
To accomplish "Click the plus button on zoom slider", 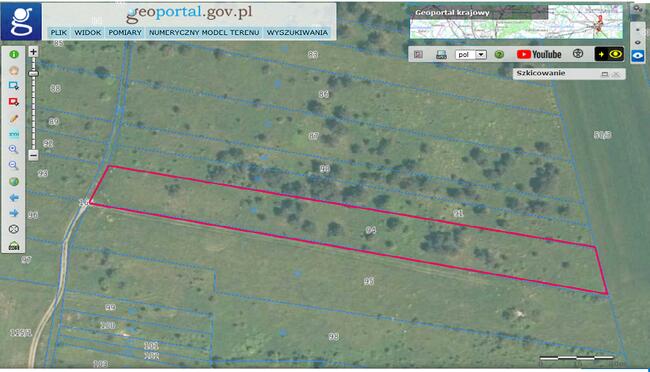I will pos(33,52).
